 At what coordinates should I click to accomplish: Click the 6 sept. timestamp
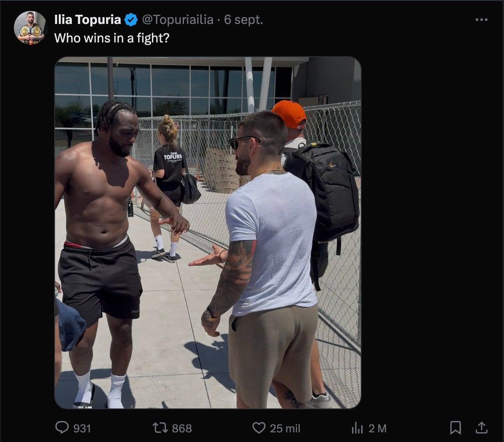point(244,20)
